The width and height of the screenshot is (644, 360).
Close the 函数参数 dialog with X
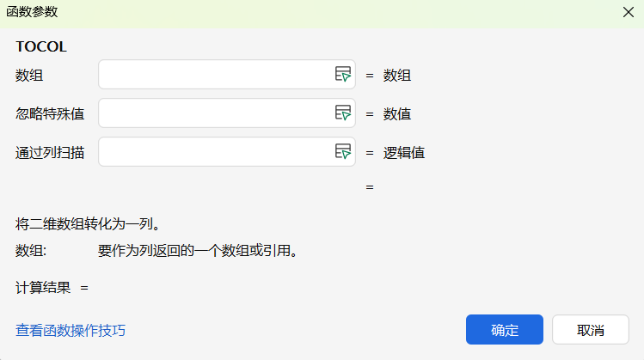point(629,12)
